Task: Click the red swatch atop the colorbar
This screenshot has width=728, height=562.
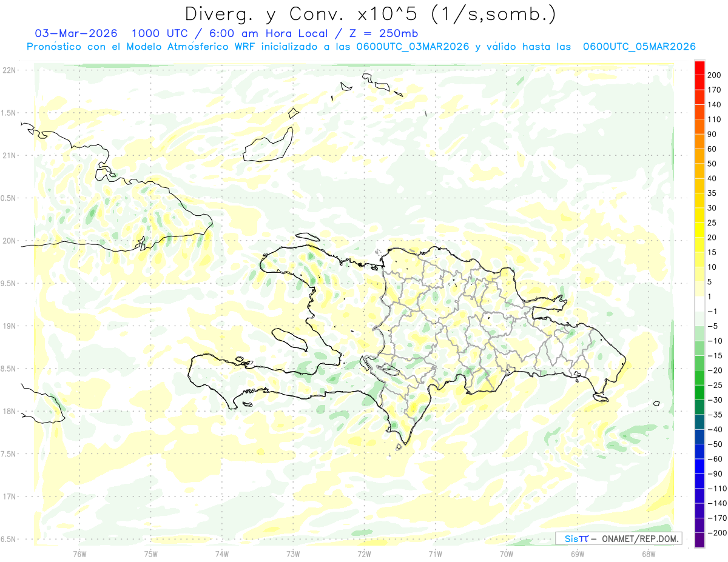Action: (699, 68)
